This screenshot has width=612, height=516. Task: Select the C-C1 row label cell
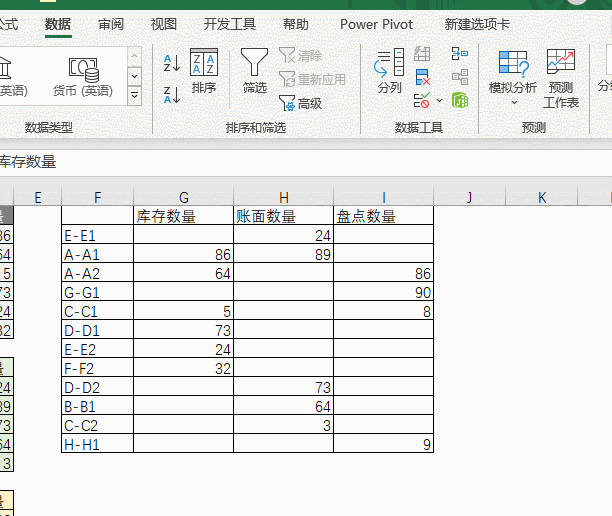97,311
